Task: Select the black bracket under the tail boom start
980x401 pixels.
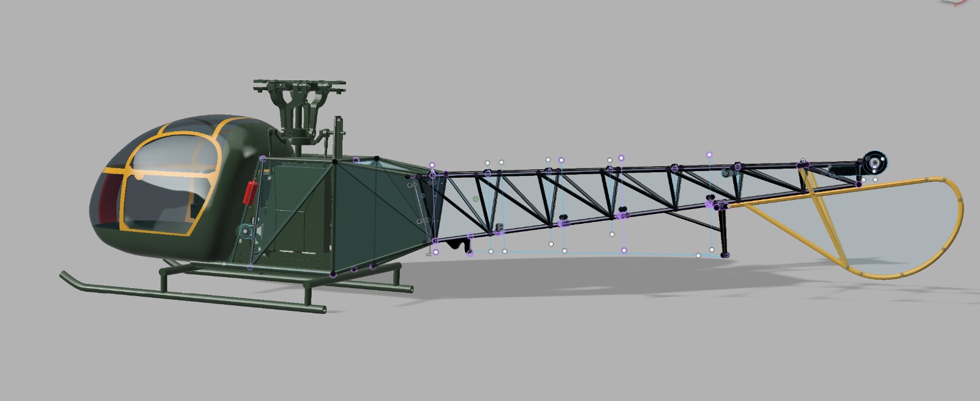Action: pos(455,245)
